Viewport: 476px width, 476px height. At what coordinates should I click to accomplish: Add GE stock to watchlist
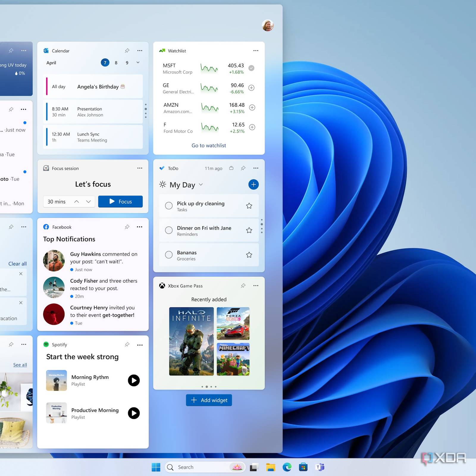(x=251, y=88)
